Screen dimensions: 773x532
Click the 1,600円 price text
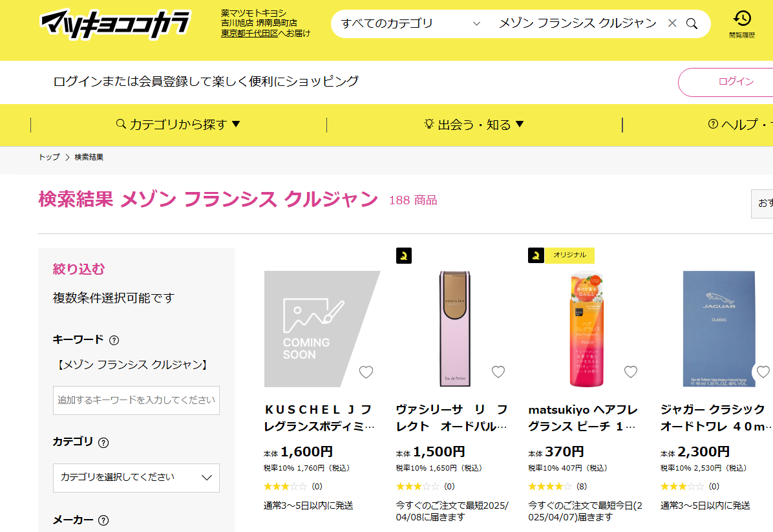click(306, 452)
